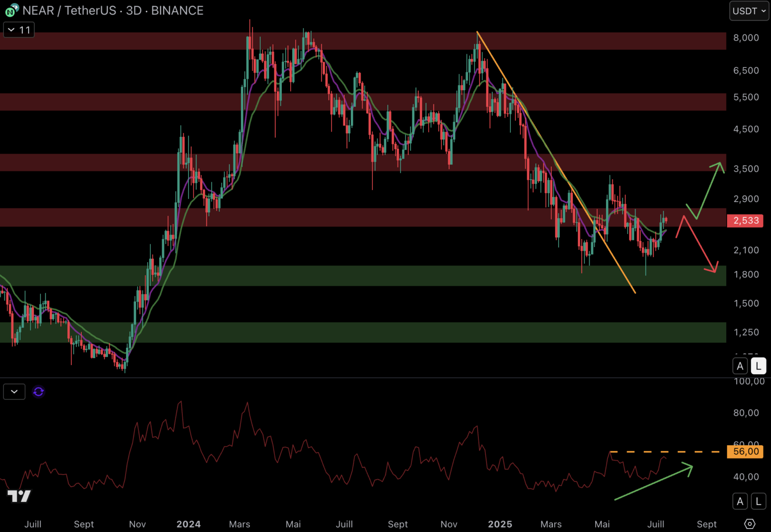Click the 2024 time axis label
771x532 pixels.
click(189, 524)
